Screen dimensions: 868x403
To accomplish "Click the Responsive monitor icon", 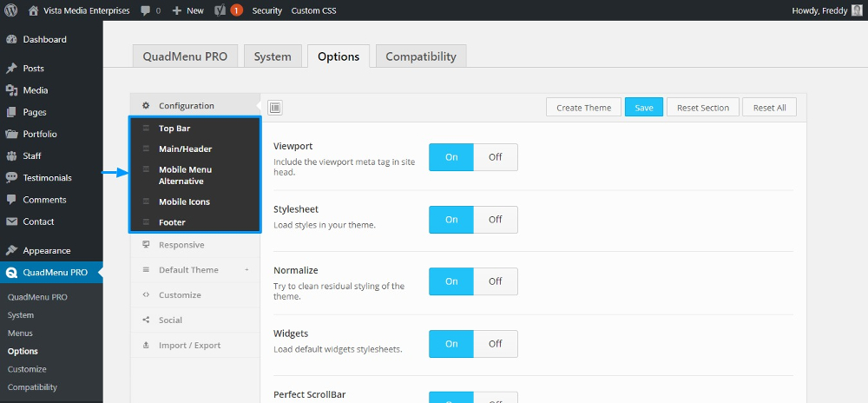I will pyautogui.click(x=146, y=244).
